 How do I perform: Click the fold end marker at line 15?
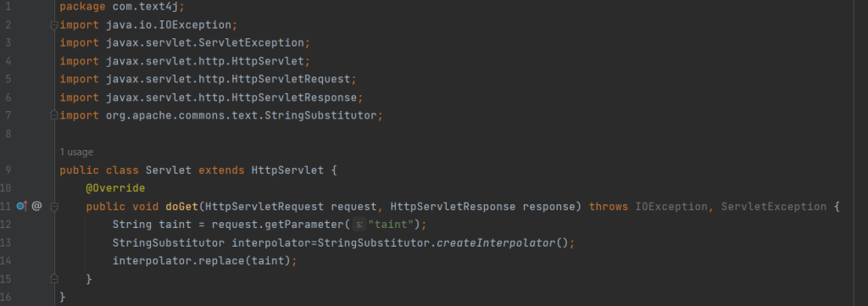(x=54, y=279)
